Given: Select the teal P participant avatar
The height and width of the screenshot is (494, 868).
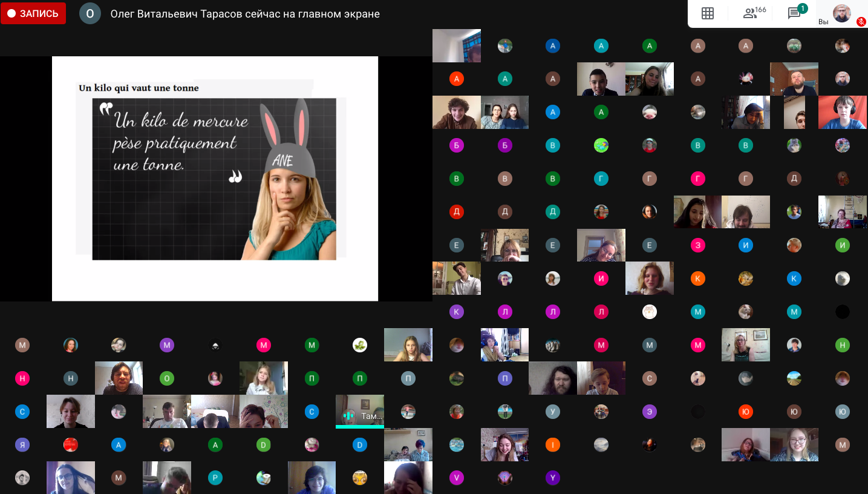Looking at the screenshot, I should [x=215, y=478].
